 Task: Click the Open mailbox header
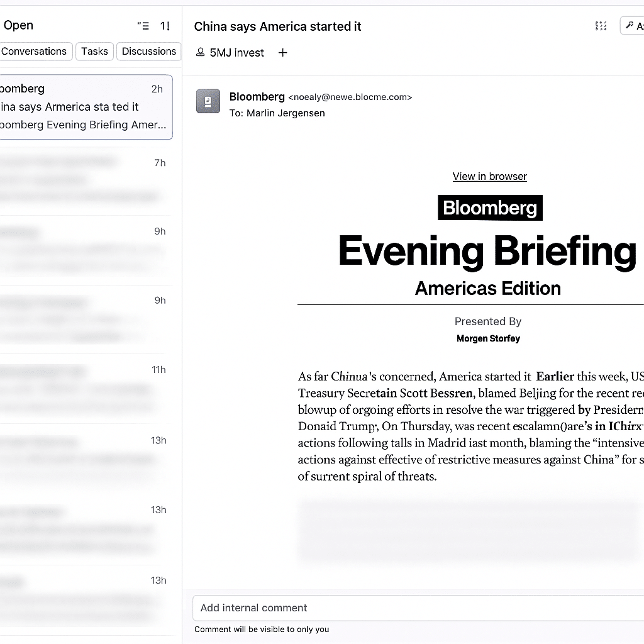[x=18, y=25]
